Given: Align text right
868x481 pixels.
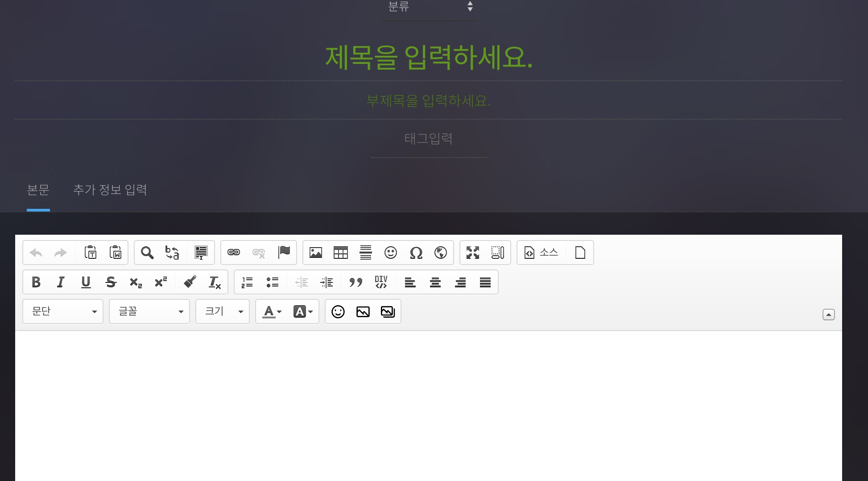Looking at the screenshot, I should pyautogui.click(x=460, y=282).
